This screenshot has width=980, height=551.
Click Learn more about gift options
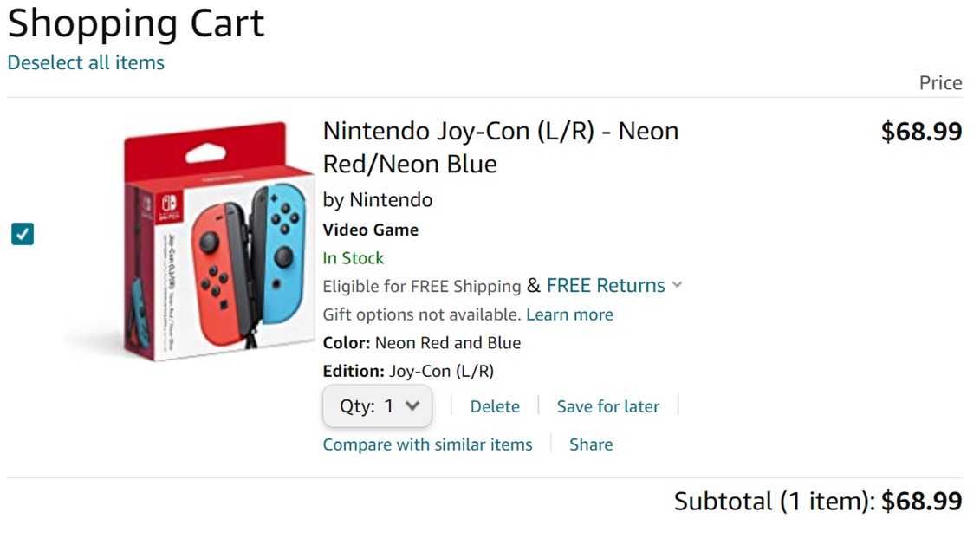(569, 314)
